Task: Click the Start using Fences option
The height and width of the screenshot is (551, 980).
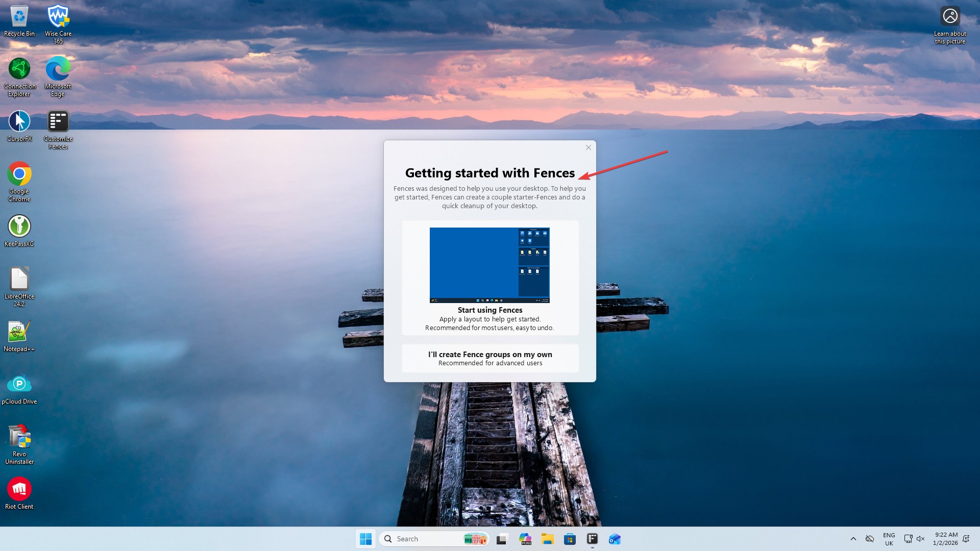Action: tap(489, 310)
